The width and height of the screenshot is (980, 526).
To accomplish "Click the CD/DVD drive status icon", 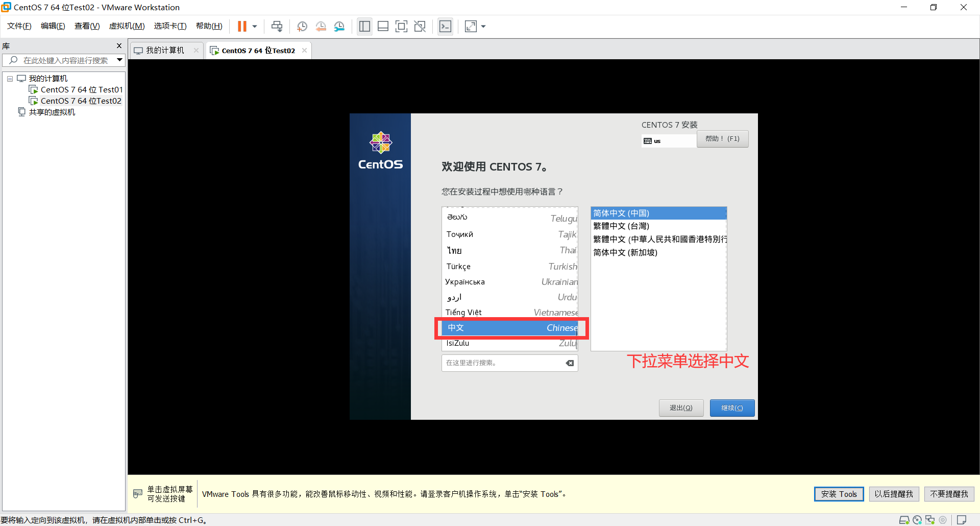I will pyautogui.click(x=917, y=520).
